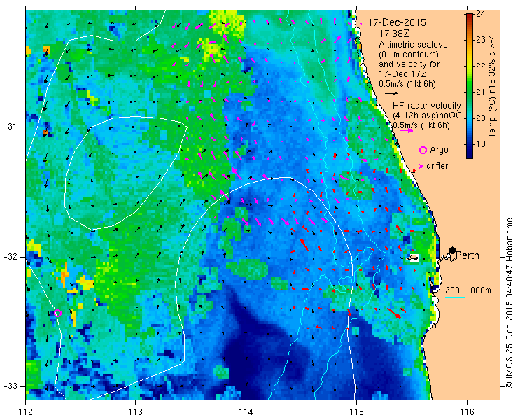518x420 pixels.
Task: Click the magenta Argo float circle on the map
Action: click(x=57, y=314)
